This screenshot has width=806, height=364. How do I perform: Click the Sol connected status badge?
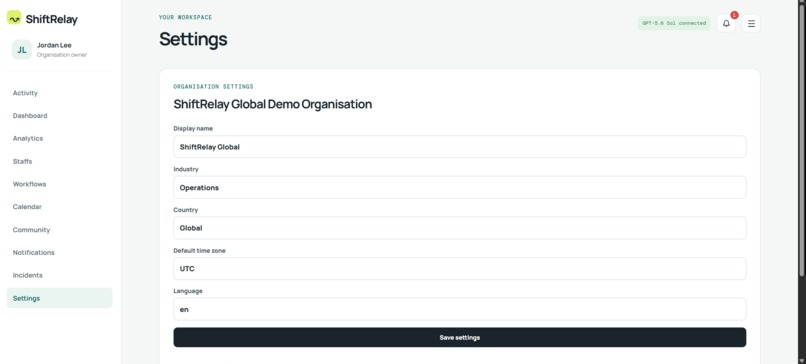click(674, 23)
